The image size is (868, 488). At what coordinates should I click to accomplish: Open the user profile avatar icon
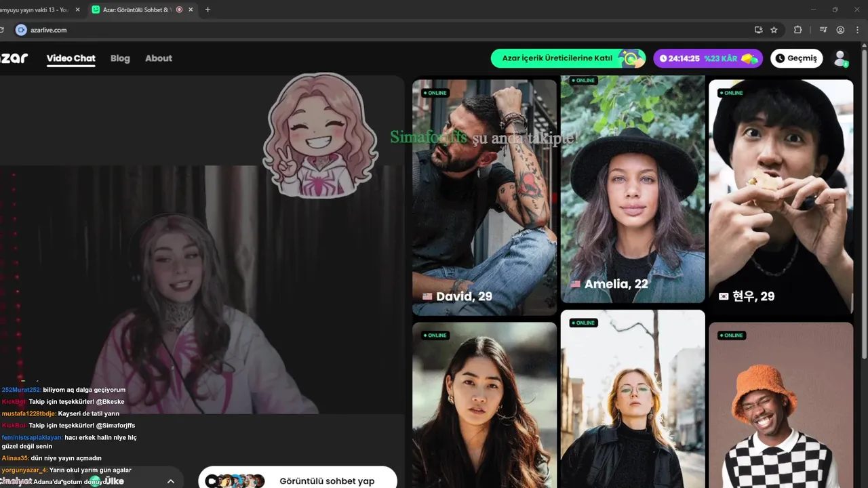click(x=841, y=58)
